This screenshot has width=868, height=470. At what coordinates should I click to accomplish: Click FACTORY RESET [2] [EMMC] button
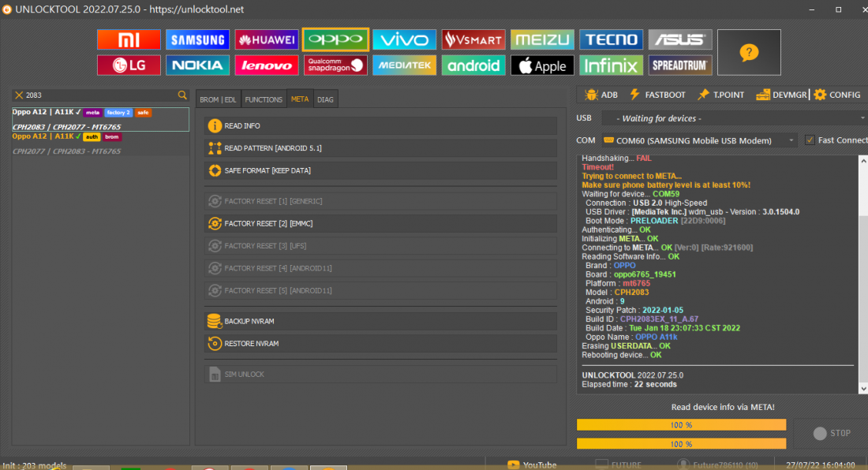(x=381, y=223)
